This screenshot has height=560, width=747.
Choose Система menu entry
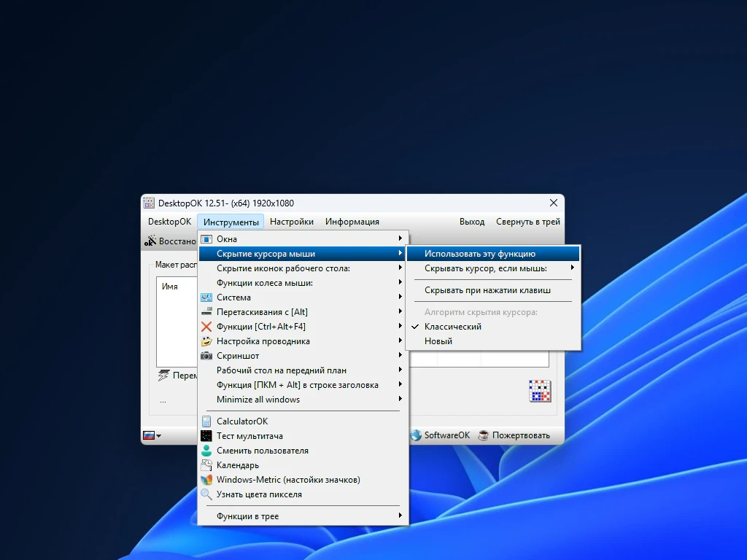303,297
